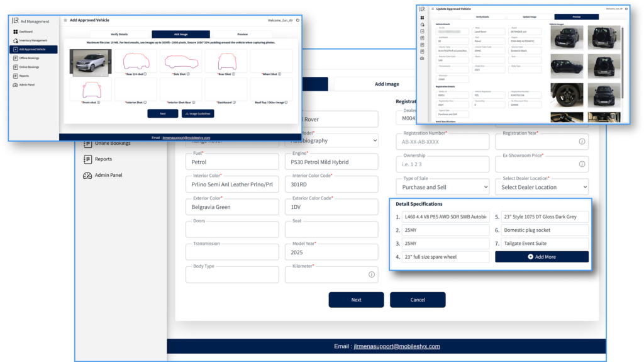Click the info icon in Kilometer field
Viewport: 644px width, 362px height.
click(x=371, y=274)
